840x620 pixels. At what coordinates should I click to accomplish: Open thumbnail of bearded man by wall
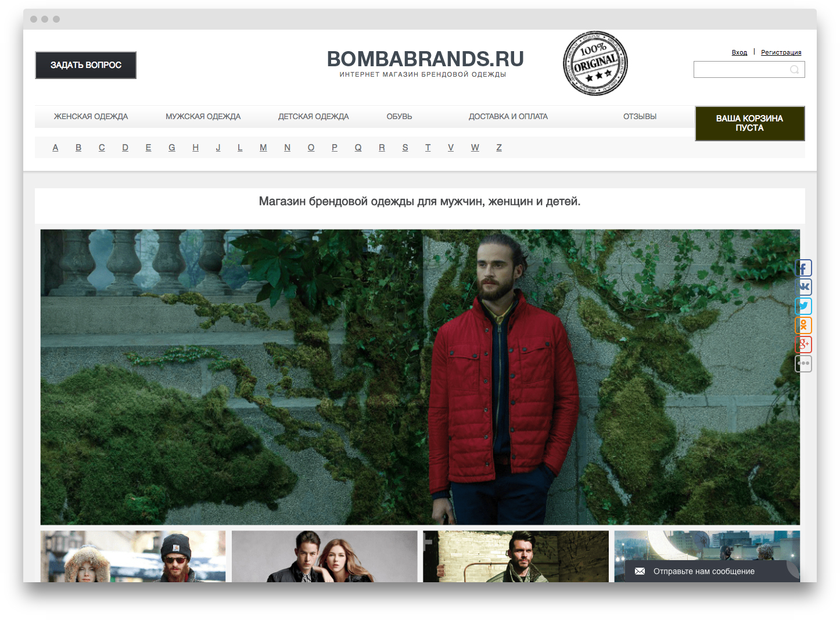[516, 556]
